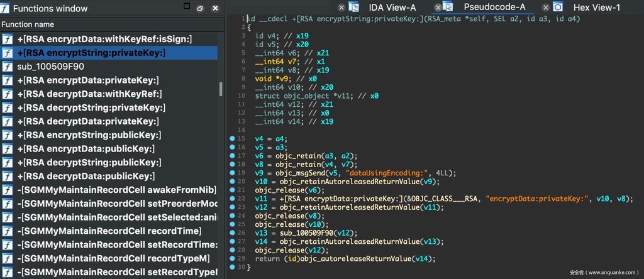This screenshot has height=279, width=644.
Task: Switch to the IDA View-A tab
Action: pos(391,8)
